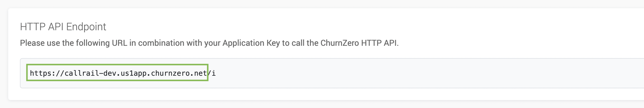Viewport: 644px width, 108px height.
Task: Click the green highlight border around the URL
Action: click(117, 65)
